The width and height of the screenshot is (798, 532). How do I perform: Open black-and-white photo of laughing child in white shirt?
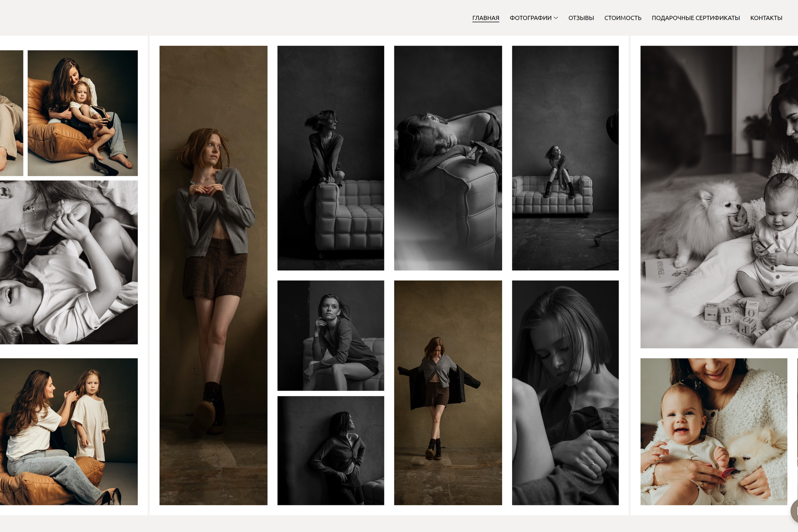coord(69,262)
